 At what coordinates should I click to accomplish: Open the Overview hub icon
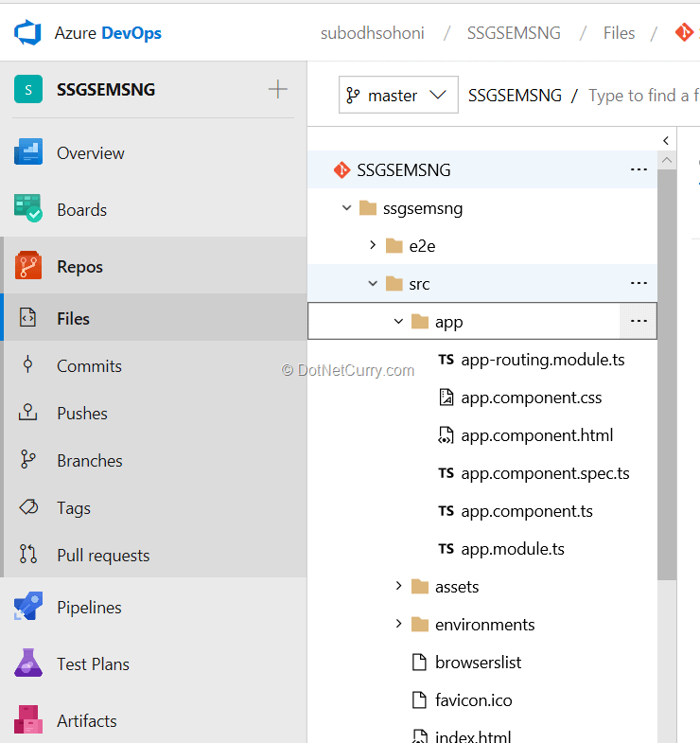[x=28, y=151]
